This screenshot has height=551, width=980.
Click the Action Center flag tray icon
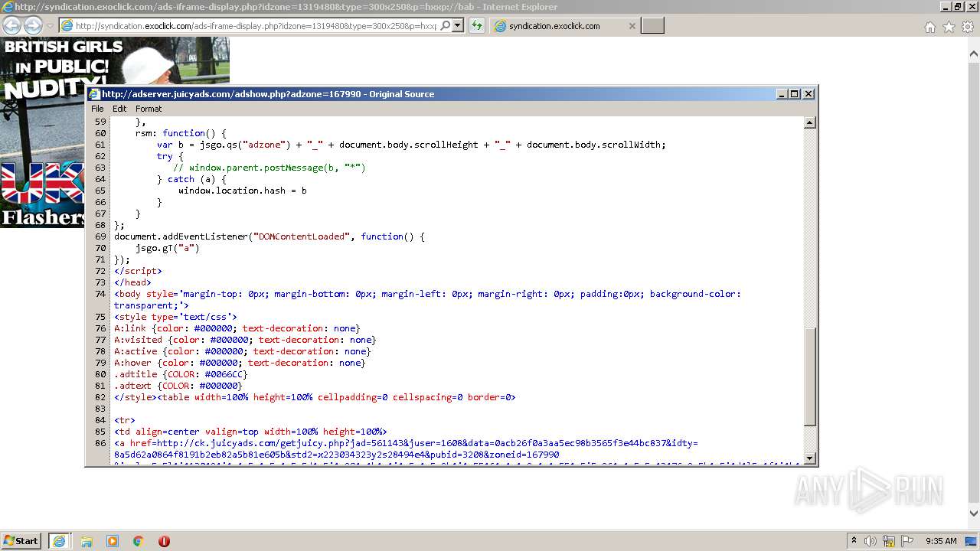907,541
